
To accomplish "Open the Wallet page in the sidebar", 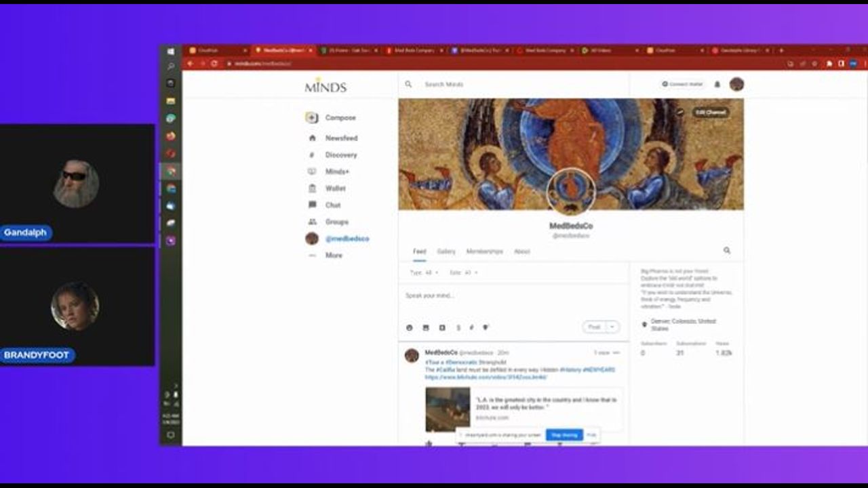I will point(335,188).
